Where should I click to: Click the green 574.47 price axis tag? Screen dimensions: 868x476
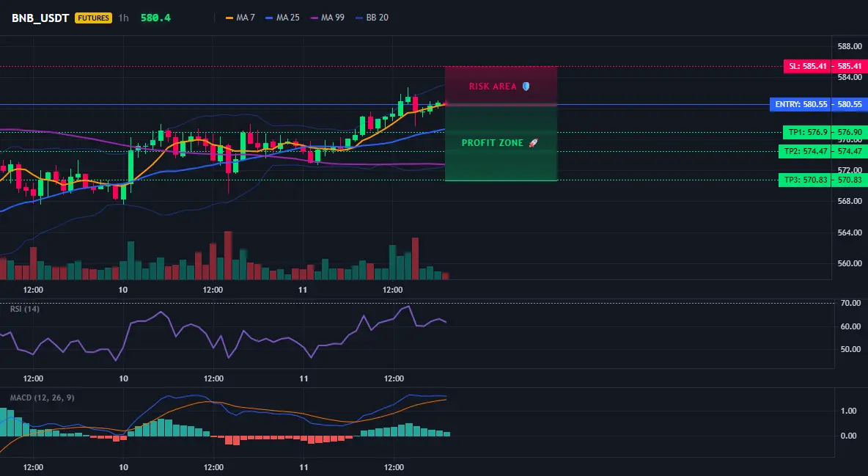click(x=850, y=151)
